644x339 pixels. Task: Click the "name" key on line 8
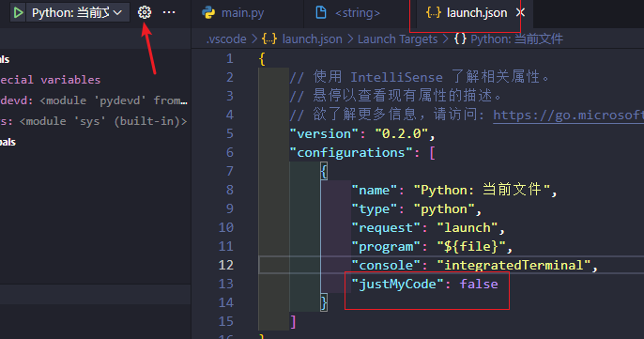pos(375,191)
